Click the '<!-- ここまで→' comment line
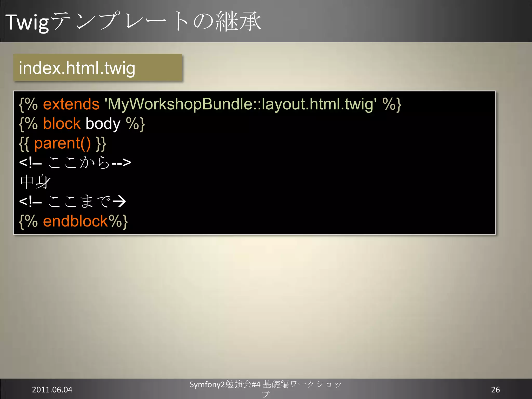This screenshot has width=532, height=399. pos(72,202)
